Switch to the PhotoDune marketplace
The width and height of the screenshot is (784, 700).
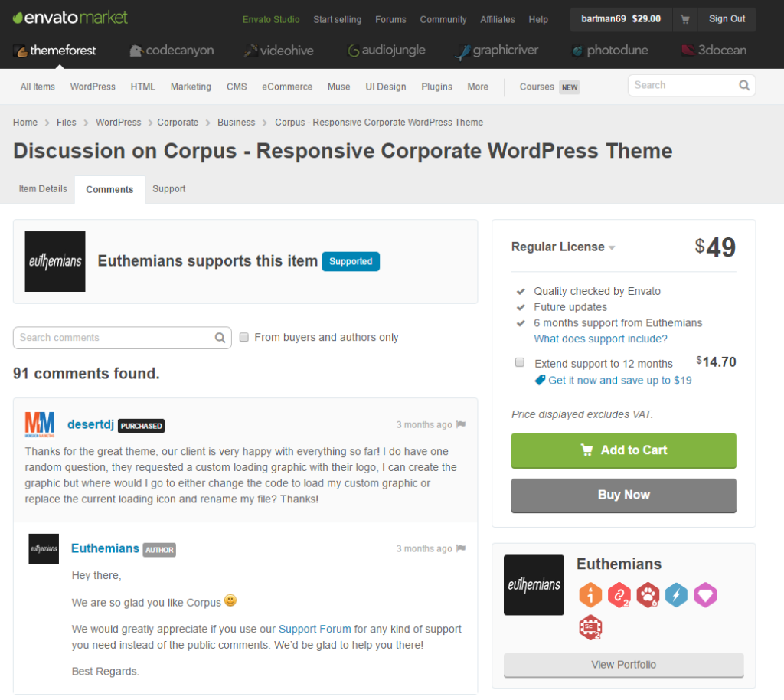pyautogui.click(x=610, y=51)
